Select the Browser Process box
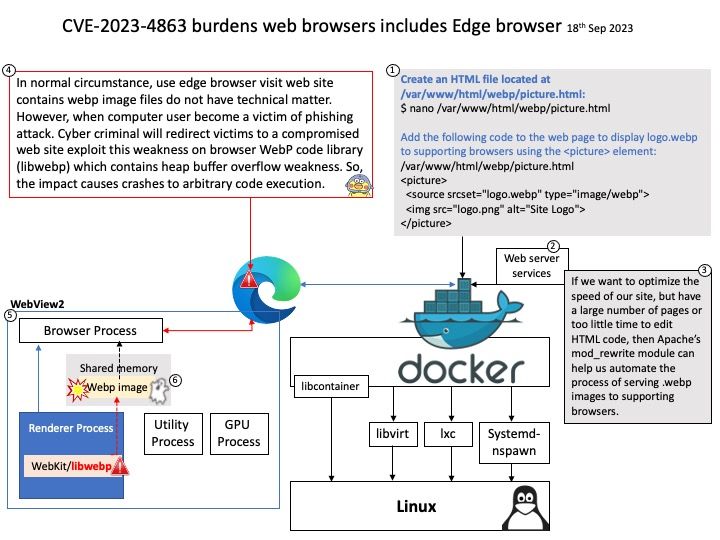The width and height of the screenshot is (720, 540). [91, 331]
